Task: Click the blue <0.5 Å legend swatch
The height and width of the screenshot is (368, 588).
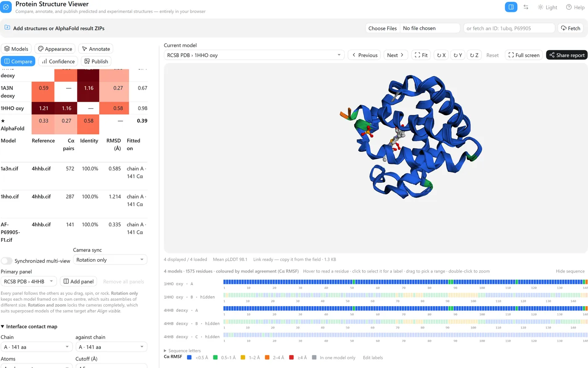Action: tap(189, 357)
